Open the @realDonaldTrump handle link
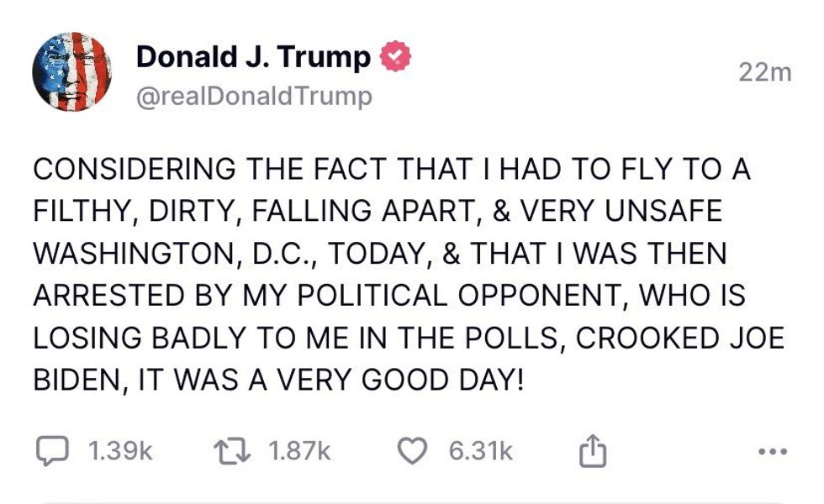This screenshot has width=824, height=504. pos(253,96)
